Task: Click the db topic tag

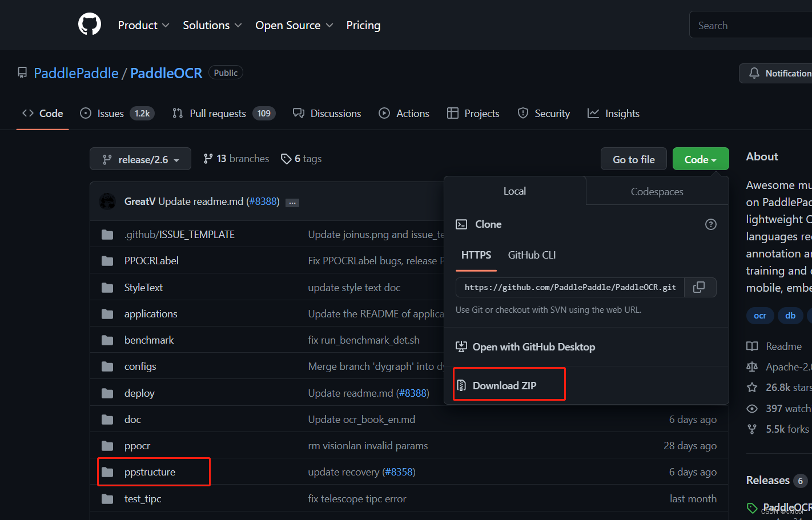Action: (790, 316)
